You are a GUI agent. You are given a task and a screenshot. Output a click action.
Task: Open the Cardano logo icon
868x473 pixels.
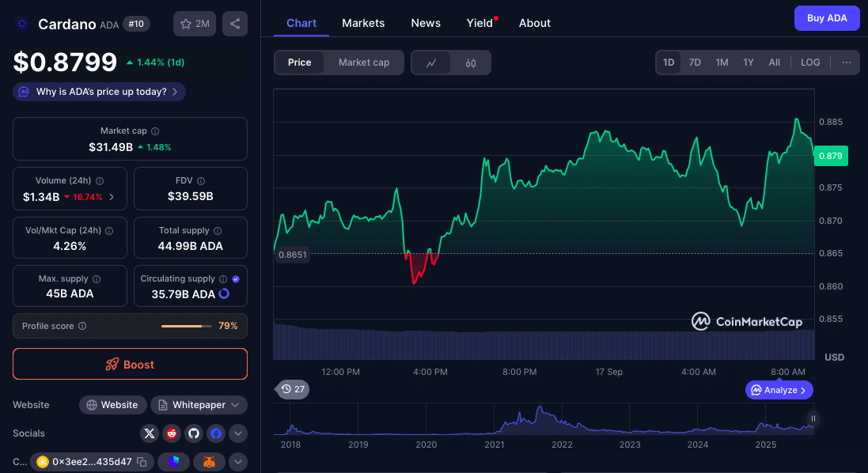pyautogui.click(x=22, y=24)
